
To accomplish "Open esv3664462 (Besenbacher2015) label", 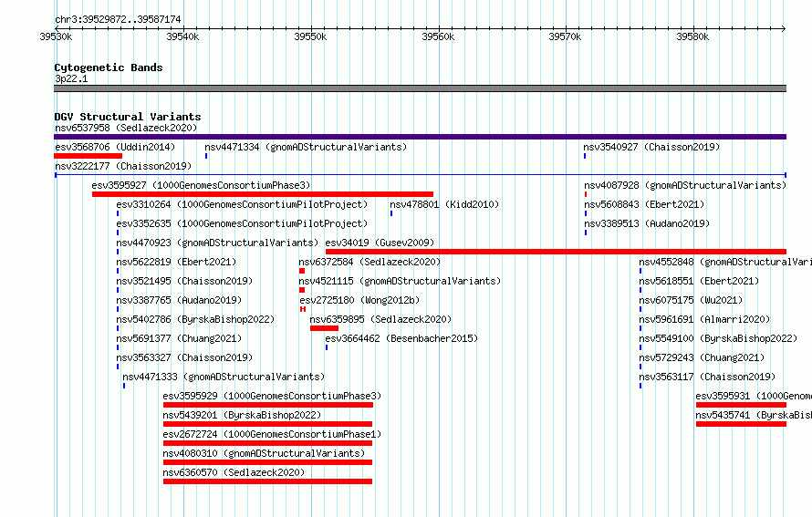I will pos(401,338).
